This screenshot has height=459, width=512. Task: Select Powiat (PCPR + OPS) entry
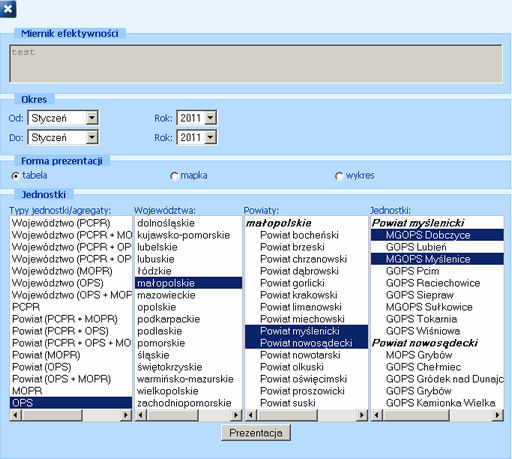click(71, 331)
